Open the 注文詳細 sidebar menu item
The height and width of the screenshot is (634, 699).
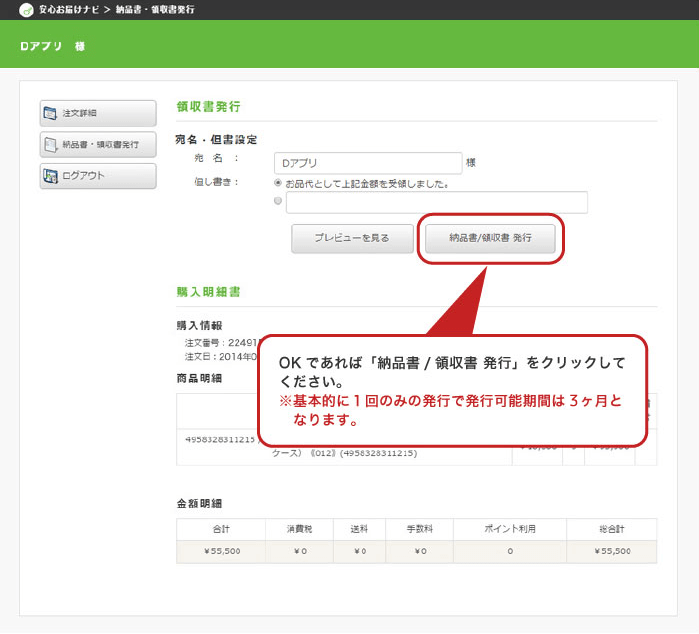point(98,113)
